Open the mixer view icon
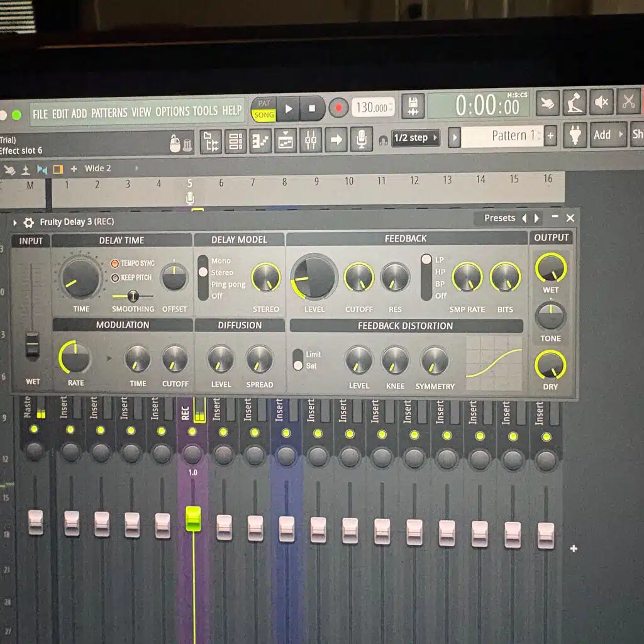 point(311,140)
